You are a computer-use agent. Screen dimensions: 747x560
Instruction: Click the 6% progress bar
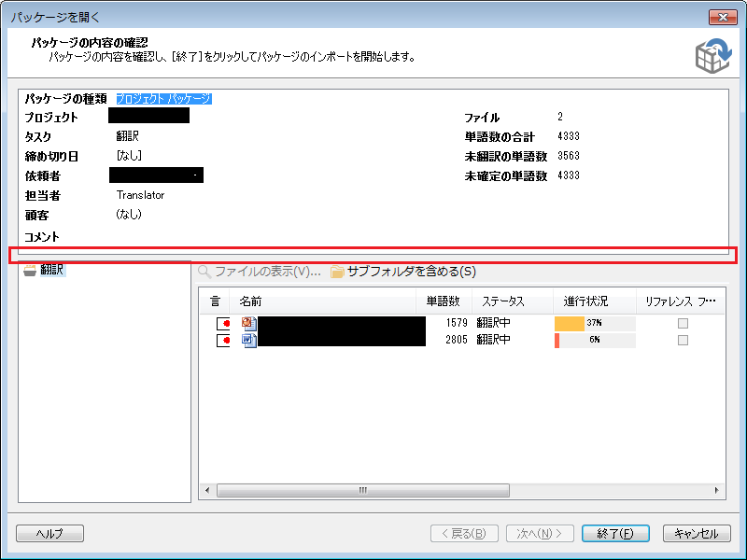(595, 340)
